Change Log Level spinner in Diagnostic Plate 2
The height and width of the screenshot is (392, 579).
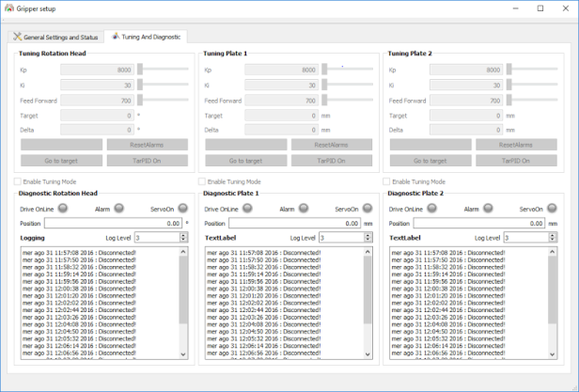coord(531,238)
